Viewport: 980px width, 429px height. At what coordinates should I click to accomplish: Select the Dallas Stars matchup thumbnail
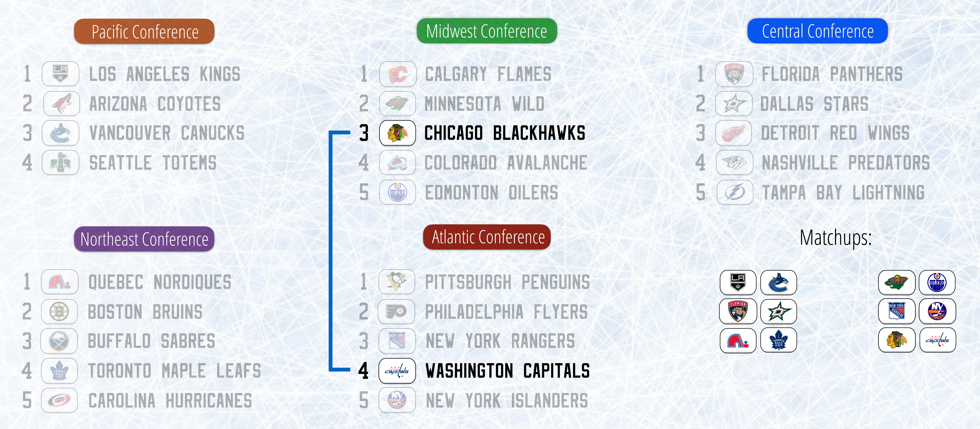(x=779, y=312)
